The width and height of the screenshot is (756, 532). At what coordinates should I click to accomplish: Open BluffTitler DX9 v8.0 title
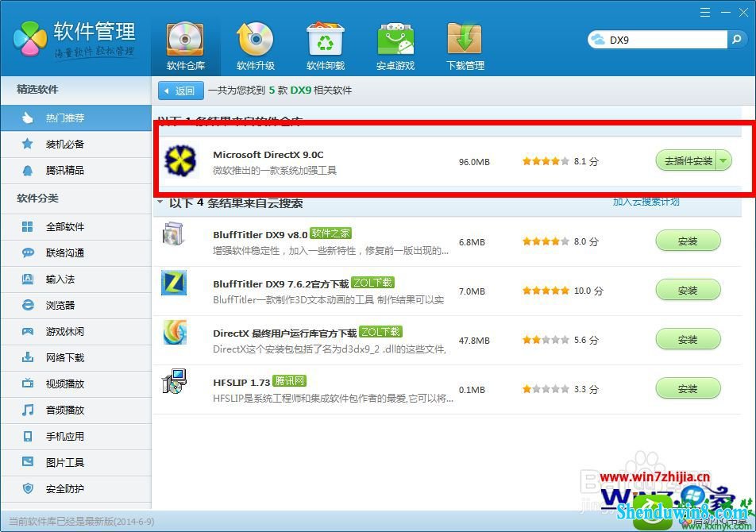(x=260, y=235)
